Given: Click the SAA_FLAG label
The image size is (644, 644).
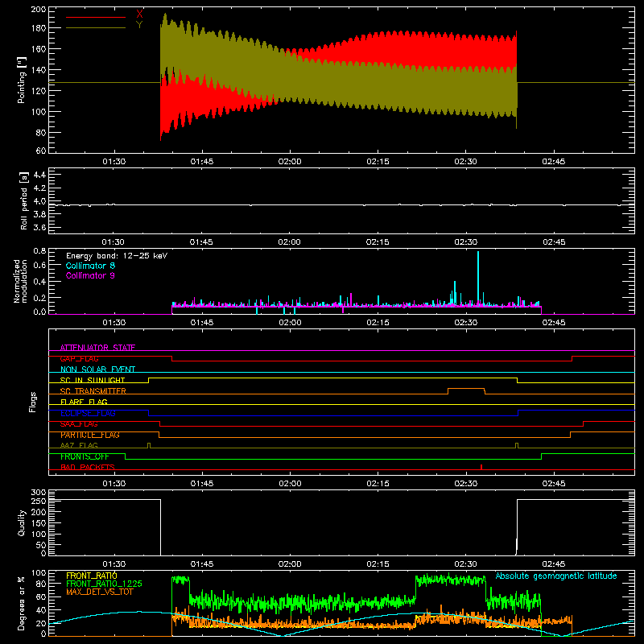Looking at the screenshot, I should [x=79, y=424].
